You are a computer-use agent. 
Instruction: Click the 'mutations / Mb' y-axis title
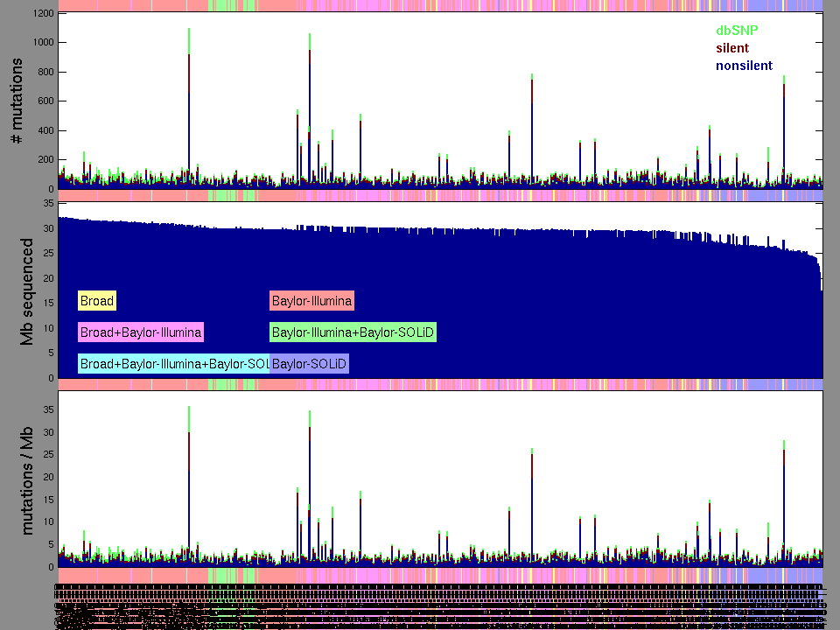pyautogui.click(x=26, y=479)
